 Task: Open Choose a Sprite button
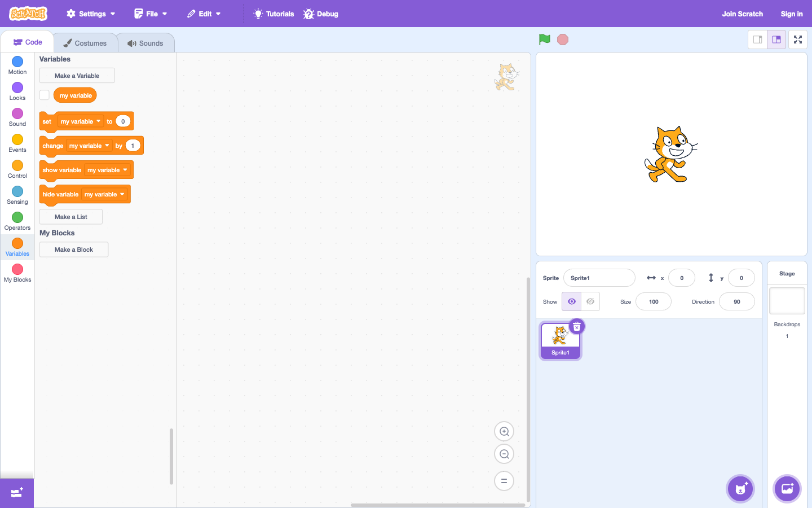741,489
